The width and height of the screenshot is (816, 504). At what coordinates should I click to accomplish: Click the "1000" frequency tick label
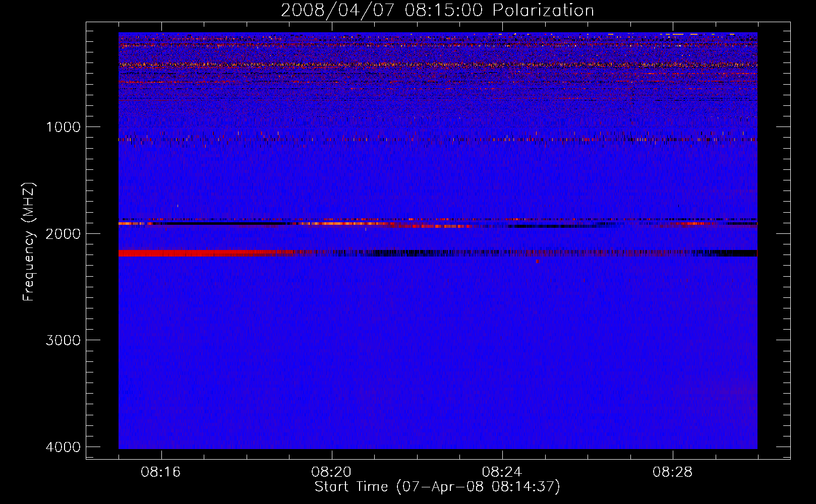(x=63, y=127)
